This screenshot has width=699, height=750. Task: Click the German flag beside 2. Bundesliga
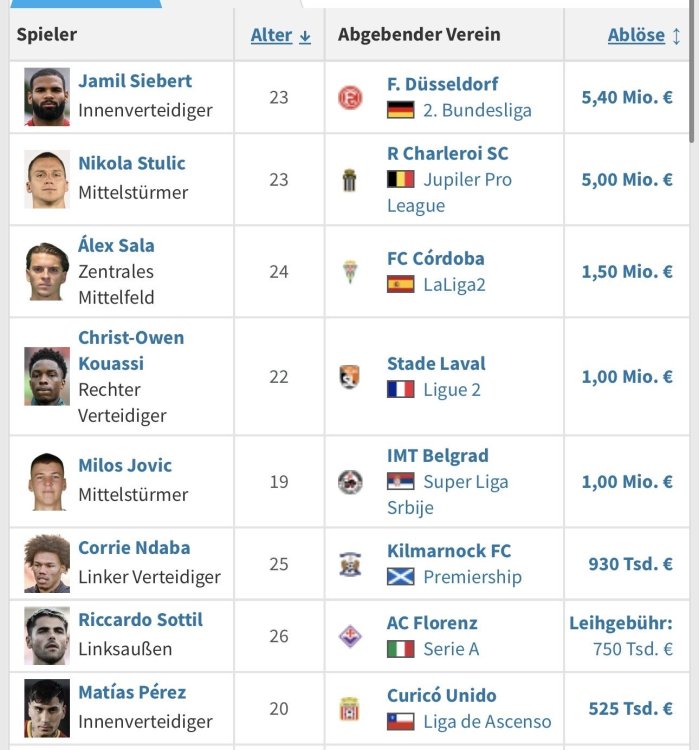[400, 110]
